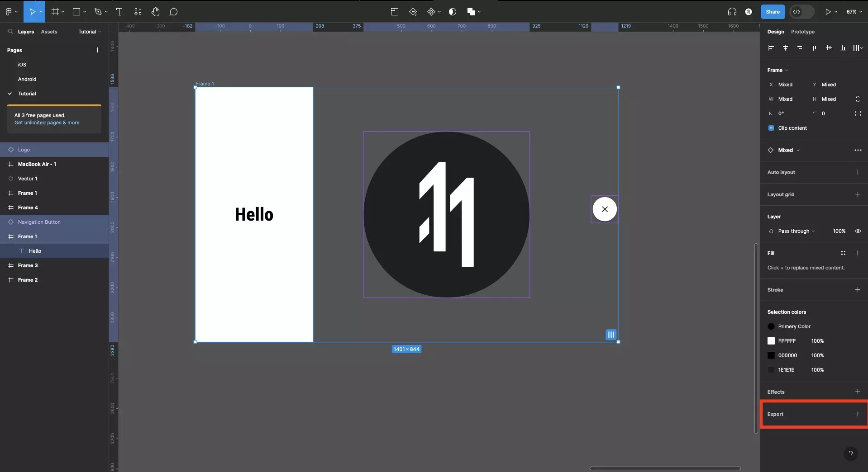This screenshot has width=868, height=472.
Task: Switch to the Prototype tab
Action: (x=802, y=32)
